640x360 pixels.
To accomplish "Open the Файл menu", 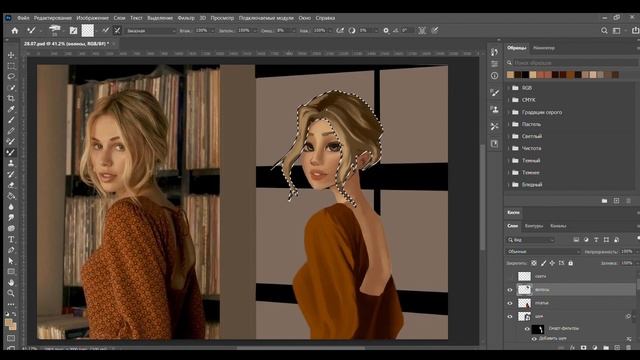I will 23,18.
